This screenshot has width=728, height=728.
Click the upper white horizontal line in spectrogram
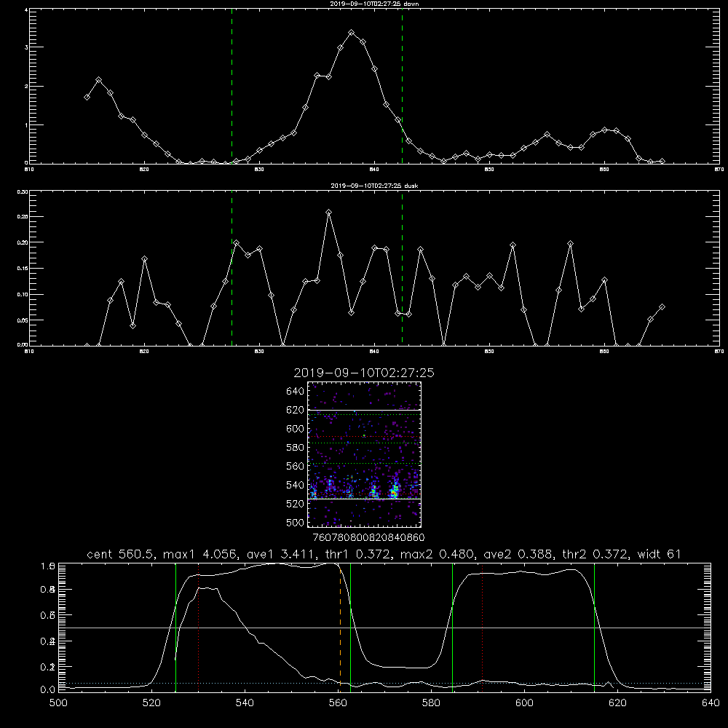pyautogui.click(x=365, y=411)
